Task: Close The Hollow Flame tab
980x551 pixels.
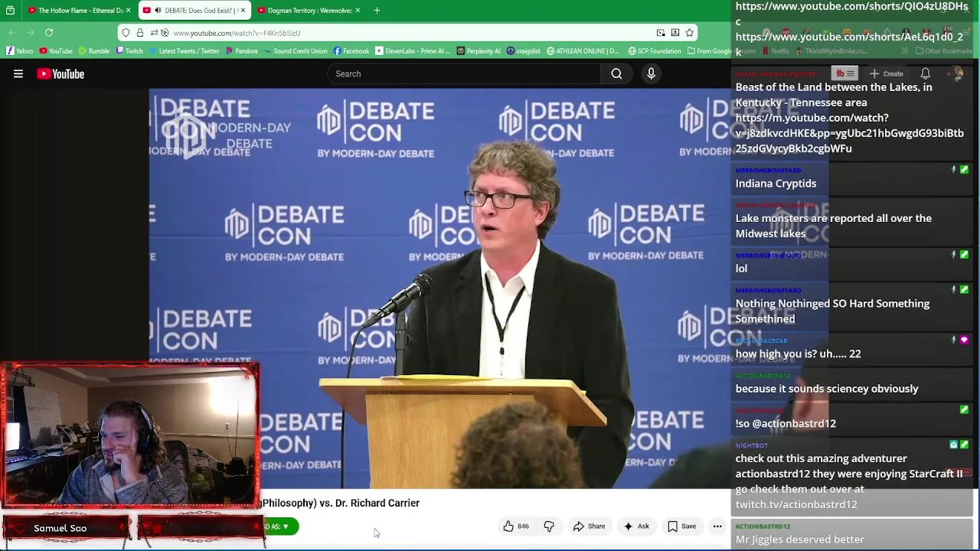Action: 128,10
